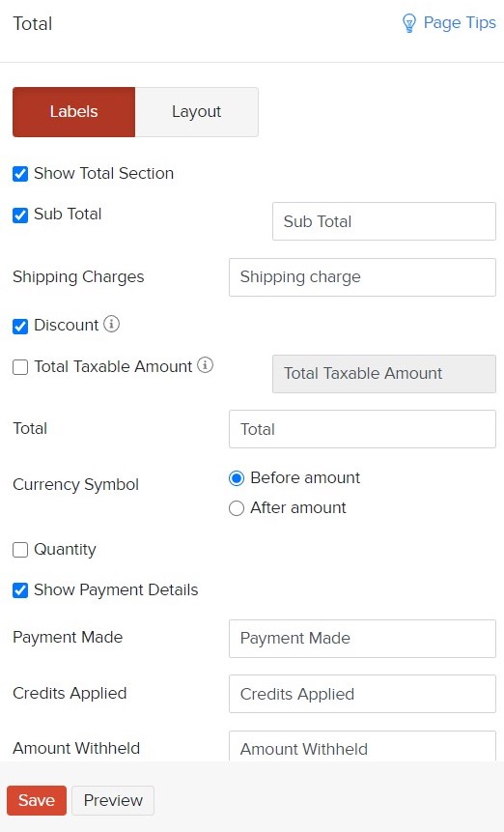Choose After amount for currency symbol
504x832 pixels.
tap(237, 508)
